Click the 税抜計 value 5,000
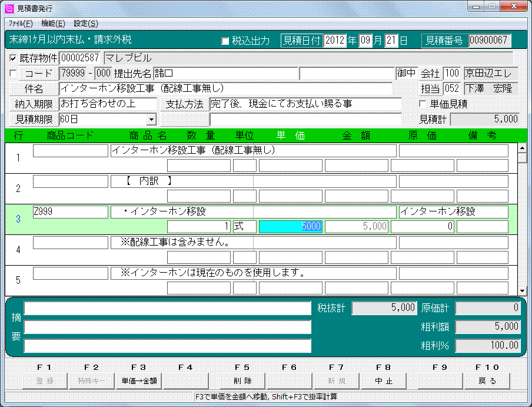The width and height of the screenshot is (532, 407). click(384, 308)
